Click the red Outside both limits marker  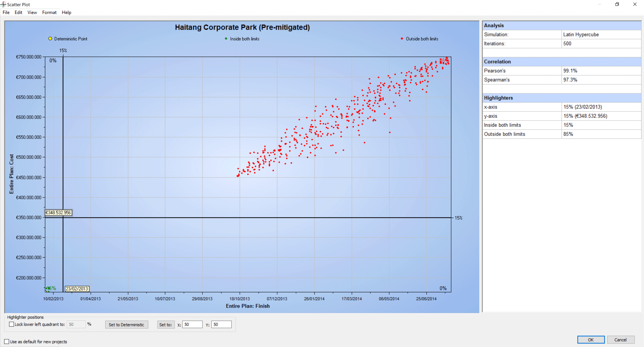(x=402, y=39)
